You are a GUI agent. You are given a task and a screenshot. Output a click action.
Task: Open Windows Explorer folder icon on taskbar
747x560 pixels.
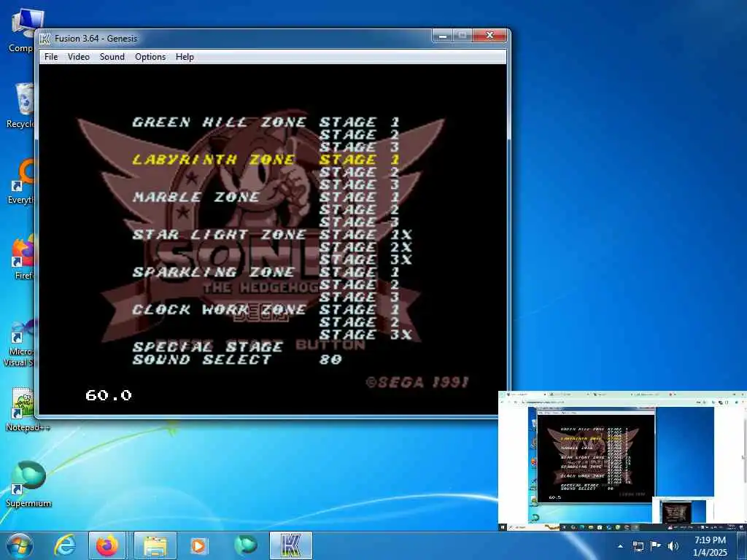click(155, 545)
